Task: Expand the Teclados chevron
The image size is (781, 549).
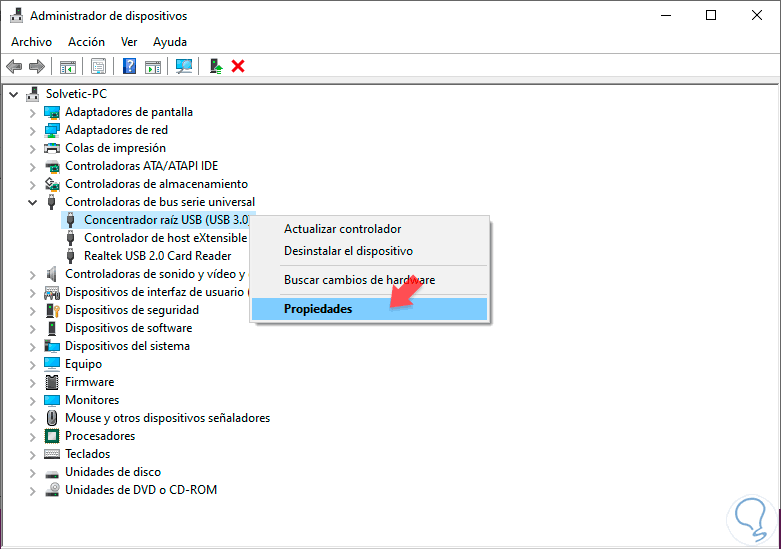Action: [32, 454]
